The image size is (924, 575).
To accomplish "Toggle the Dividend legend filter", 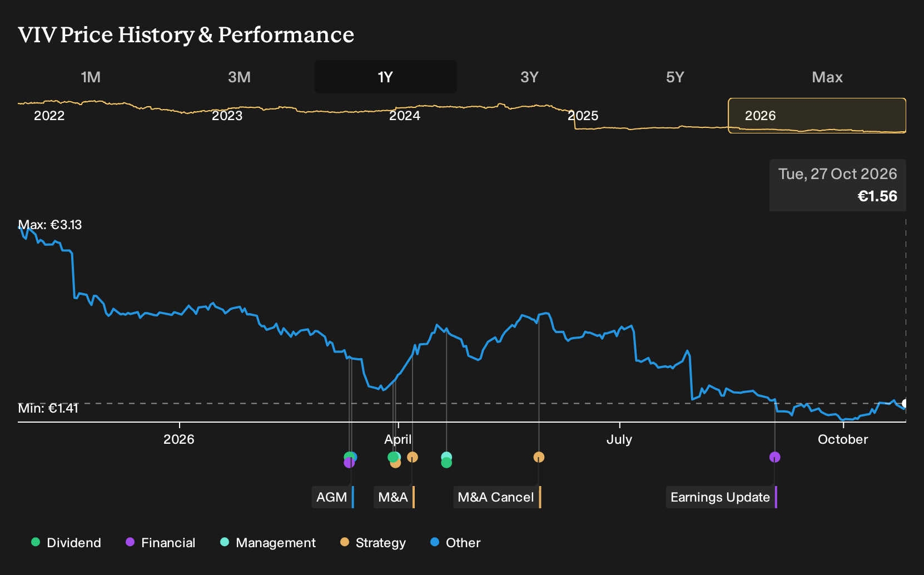I will [x=66, y=543].
